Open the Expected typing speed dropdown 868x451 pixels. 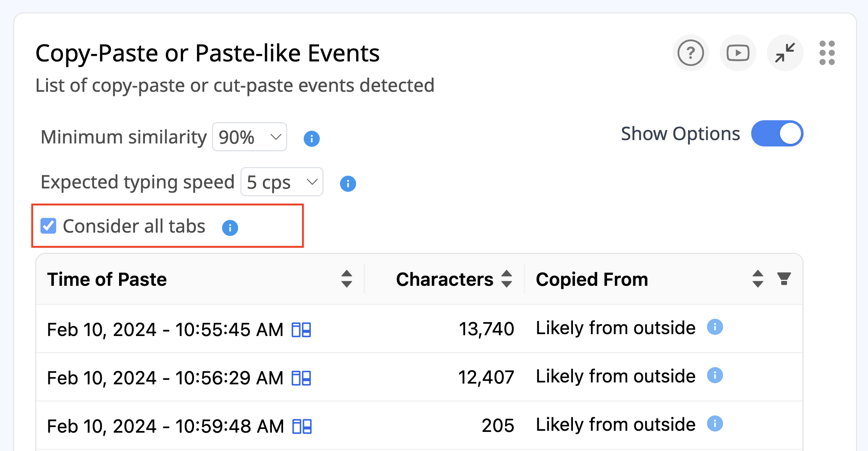pos(282,182)
